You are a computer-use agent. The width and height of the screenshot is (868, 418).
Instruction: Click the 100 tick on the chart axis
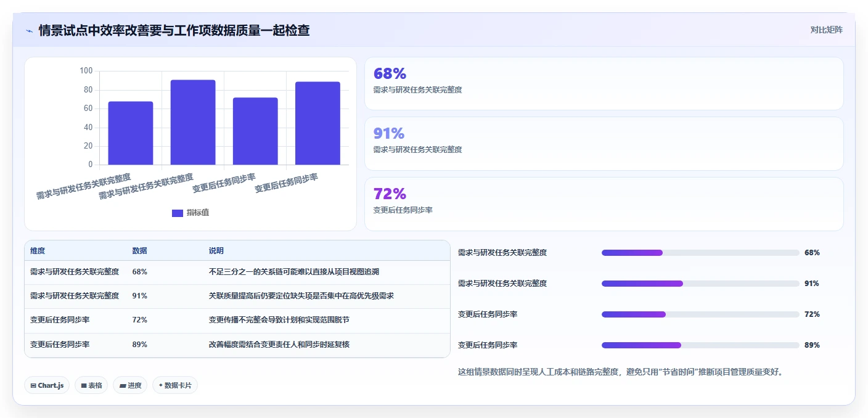pos(86,71)
